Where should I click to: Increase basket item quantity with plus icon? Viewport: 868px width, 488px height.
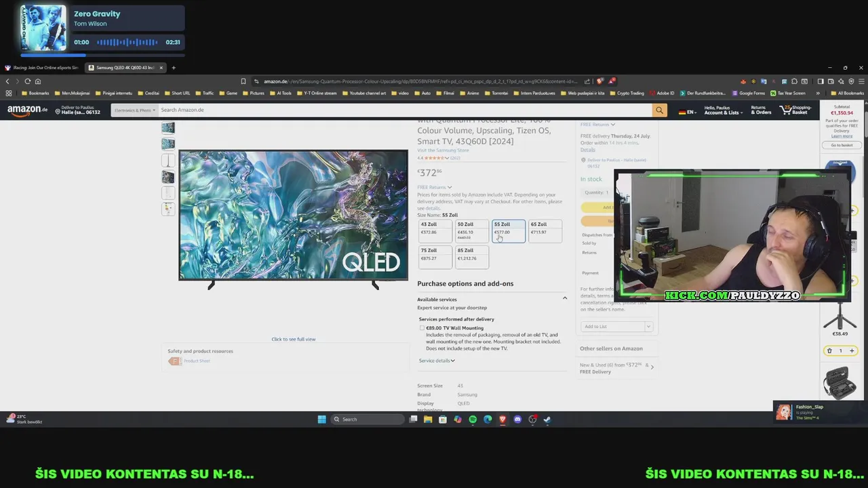[x=852, y=350]
